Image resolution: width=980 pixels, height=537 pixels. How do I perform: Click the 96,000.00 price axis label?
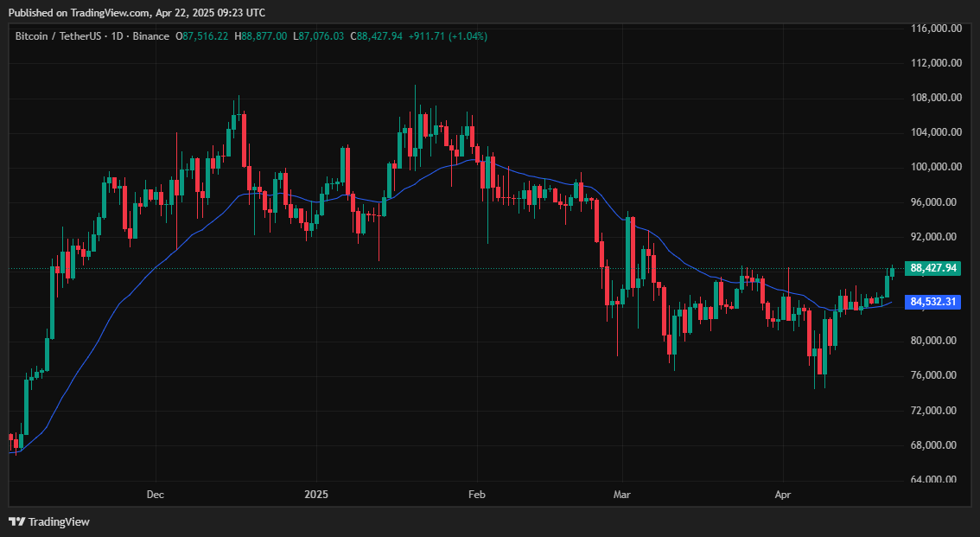coord(933,202)
